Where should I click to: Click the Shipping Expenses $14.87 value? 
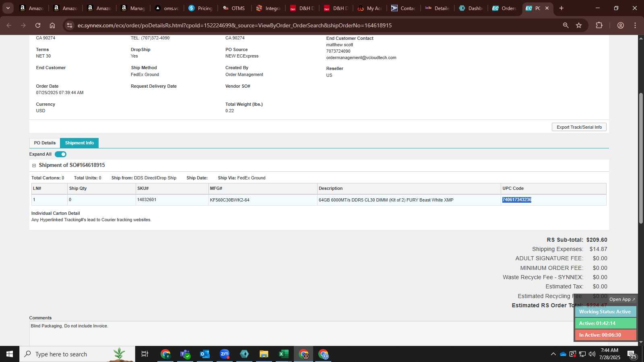[598, 249]
